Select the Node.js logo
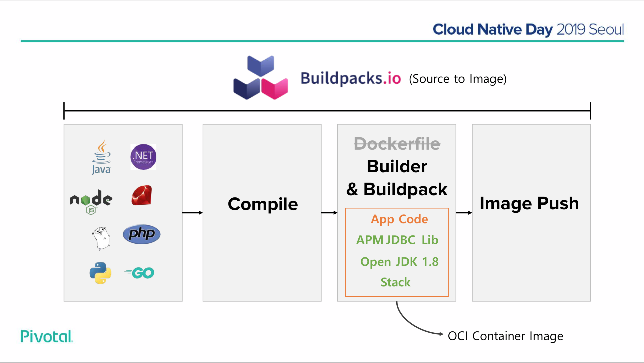Screen dimensions: 644x363 [91, 202]
